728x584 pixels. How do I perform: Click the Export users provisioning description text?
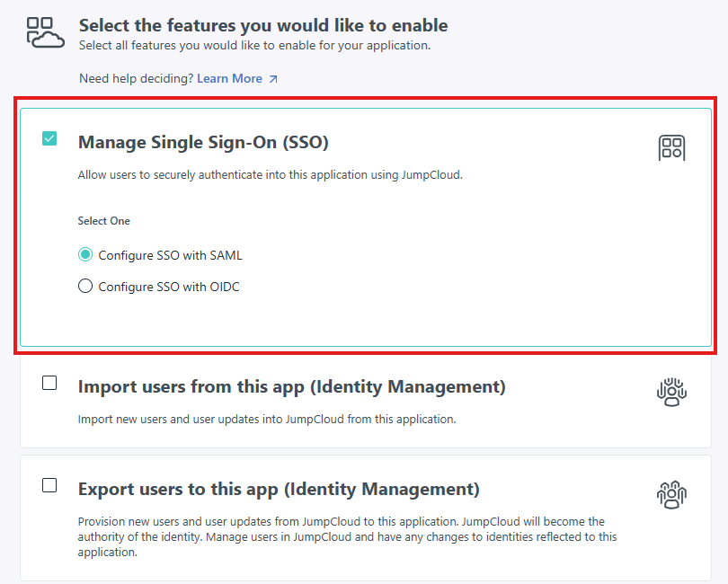click(342, 537)
